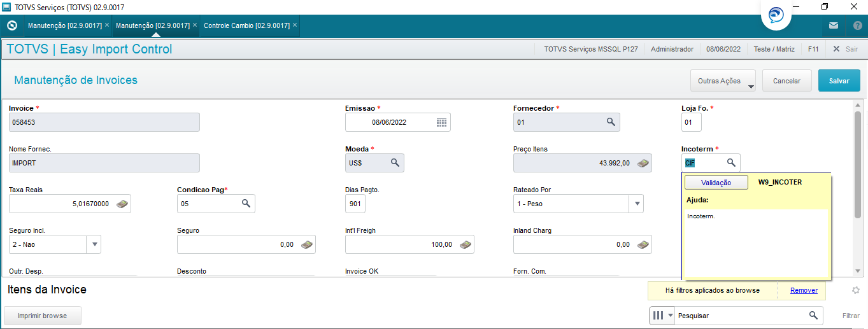Screen dimensions: 868x329
Task: Click the form vertical scrollbar
Action: click(858, 164)
